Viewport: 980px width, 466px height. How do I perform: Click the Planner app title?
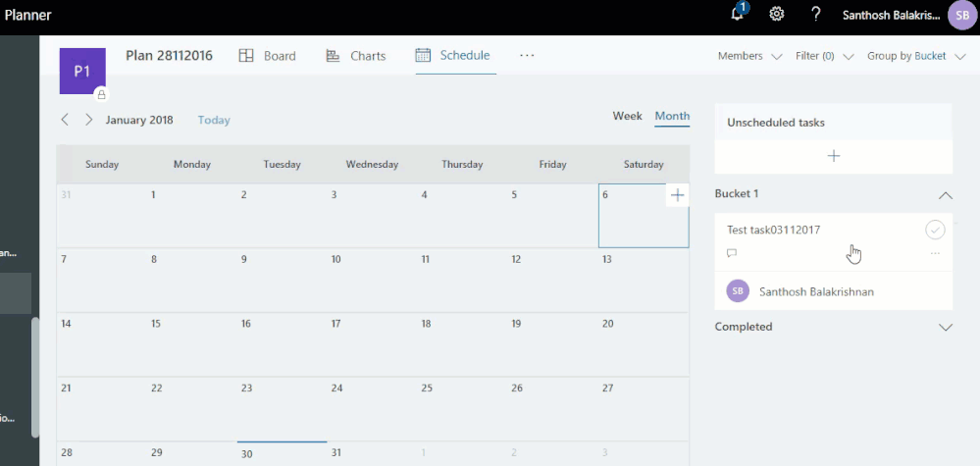tap(28, 15)
